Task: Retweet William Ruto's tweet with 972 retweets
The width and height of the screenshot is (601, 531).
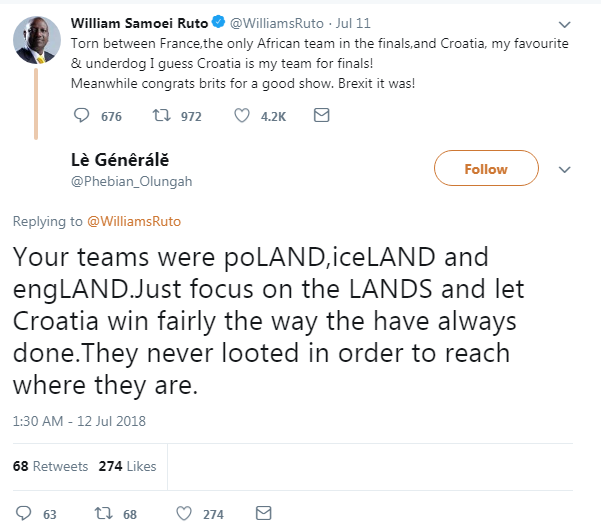Action: pos(159,116)
